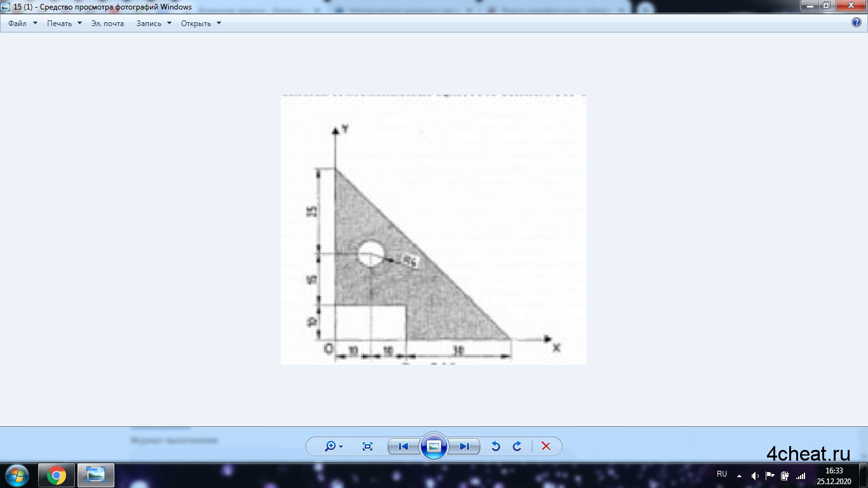Click the RU language indicator

click(722, 475)
